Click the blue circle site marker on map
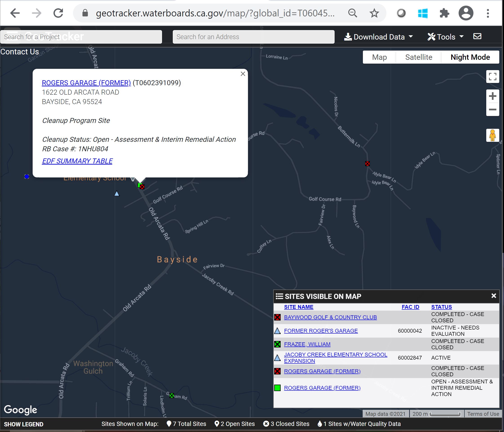 point(27,177)
